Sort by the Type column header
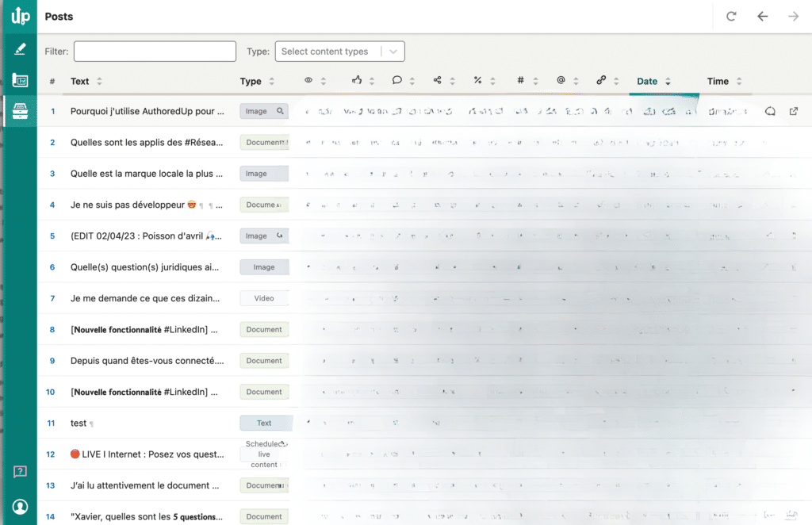This screenshot has width=812, height=525. click(251, 81)
